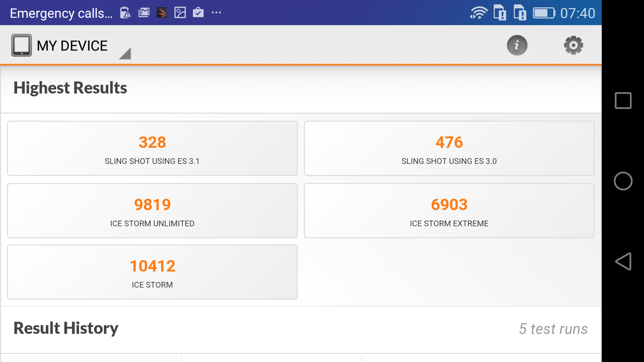The image size is (644, 362).
Task: Tap the 07:40 clock
Action: coord(578,13)
